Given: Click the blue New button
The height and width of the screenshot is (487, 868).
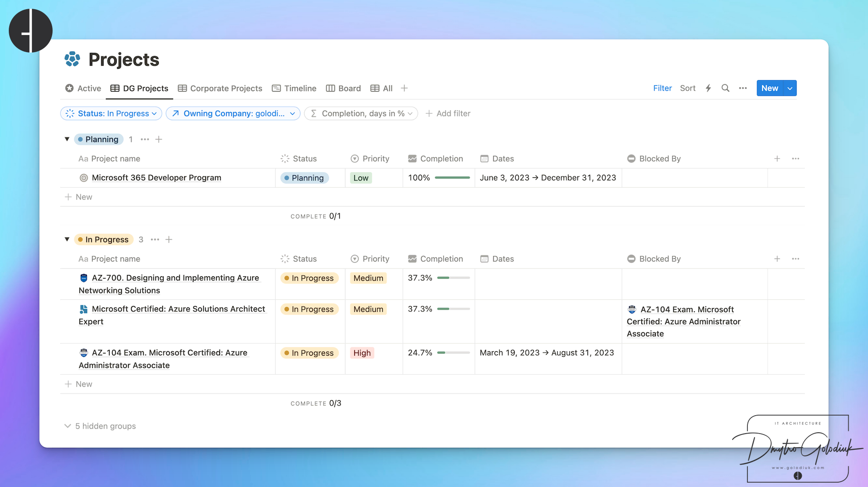Looking at the screenshot, I should pyautogui.click(x=770, y=88).
